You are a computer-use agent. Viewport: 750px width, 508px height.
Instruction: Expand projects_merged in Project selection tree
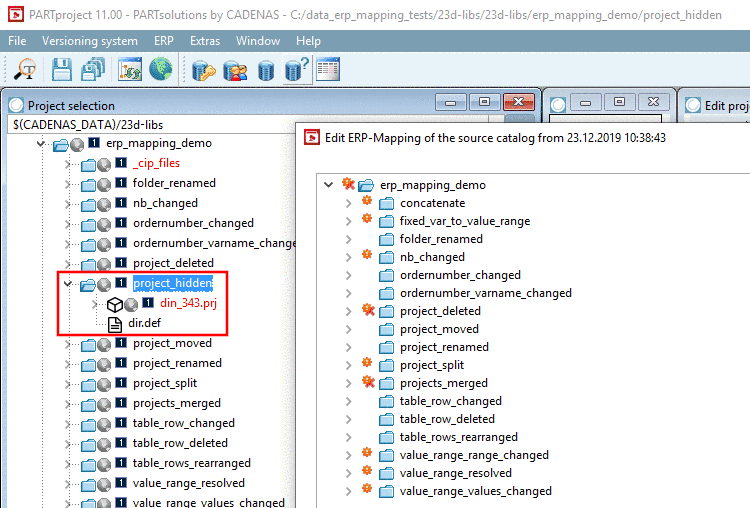pos(68,404)
